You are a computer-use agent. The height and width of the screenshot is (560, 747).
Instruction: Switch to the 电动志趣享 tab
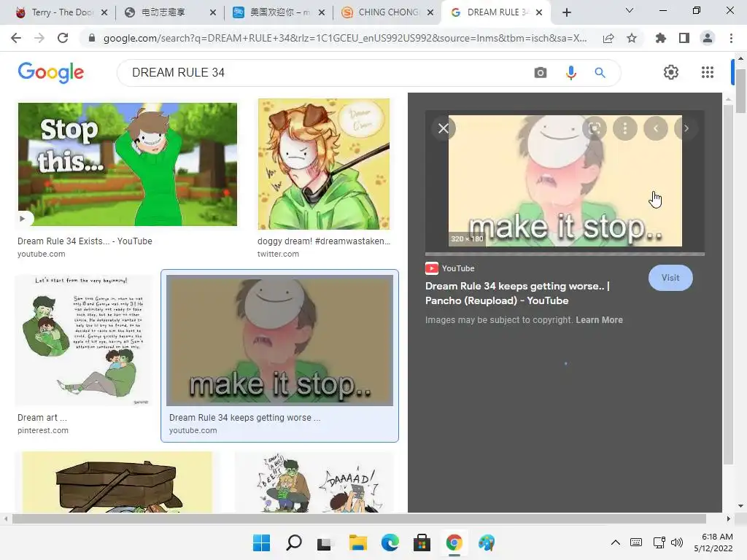(x=169, y=12)
